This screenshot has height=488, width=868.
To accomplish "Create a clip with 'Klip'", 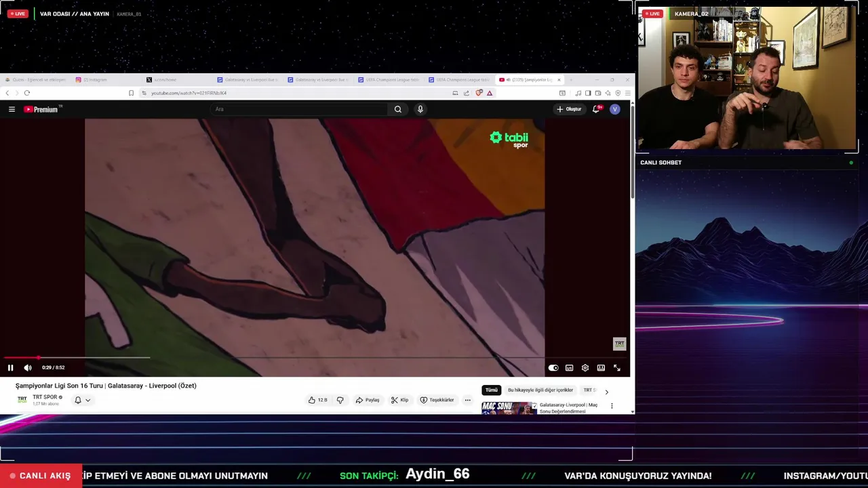I will click(x=399, y=400).
